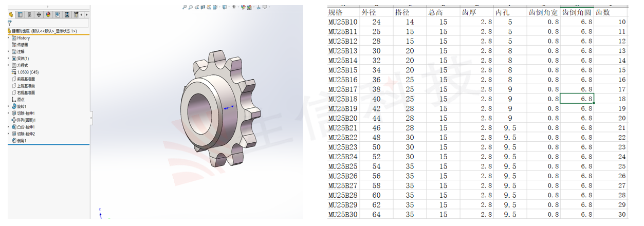Click the MU25B22 spec cell

point(344,137)
